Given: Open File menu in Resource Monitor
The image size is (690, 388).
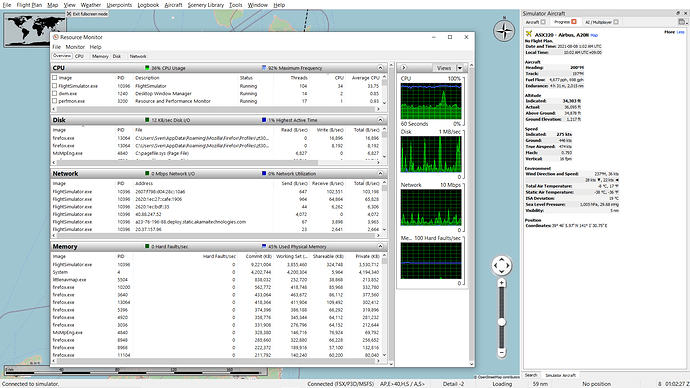Looking at the screenshot, I should (x=57, y=47).
